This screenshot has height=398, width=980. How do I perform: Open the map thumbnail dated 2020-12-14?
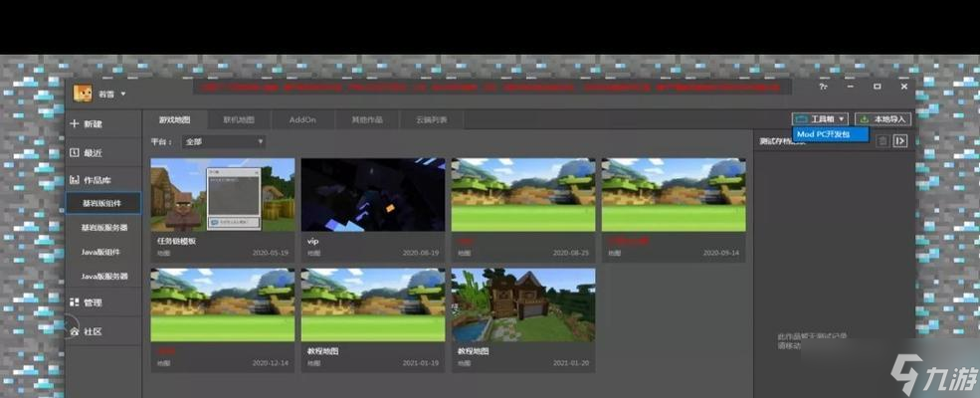click(223, 304)
